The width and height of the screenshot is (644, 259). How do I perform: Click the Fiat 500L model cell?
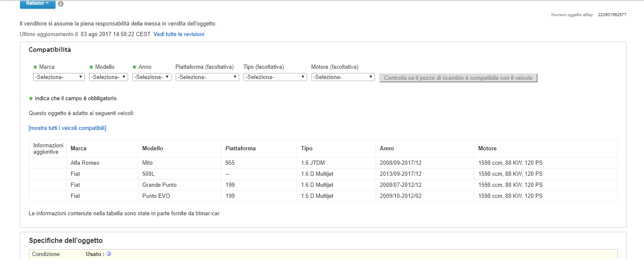148,174
